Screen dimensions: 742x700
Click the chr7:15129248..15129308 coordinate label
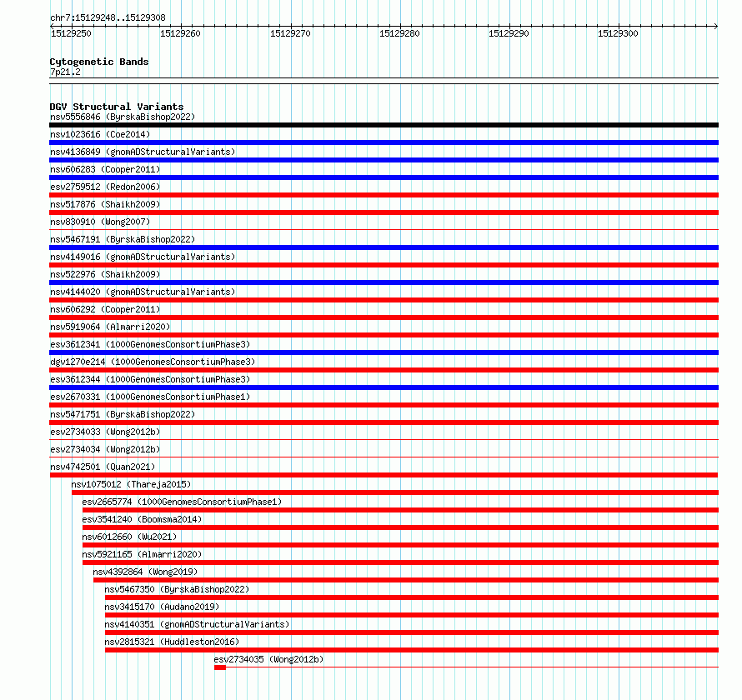pyautogui.click(x=108, y=17)
